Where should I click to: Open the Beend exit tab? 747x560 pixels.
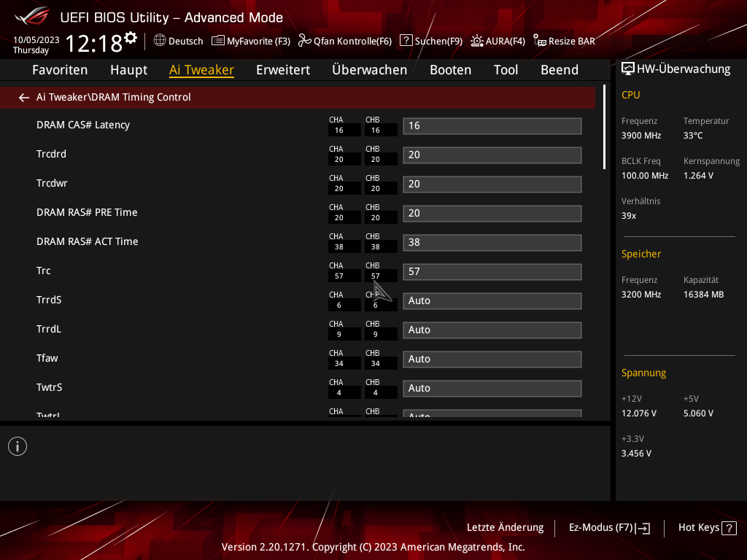tap(560, 70)
